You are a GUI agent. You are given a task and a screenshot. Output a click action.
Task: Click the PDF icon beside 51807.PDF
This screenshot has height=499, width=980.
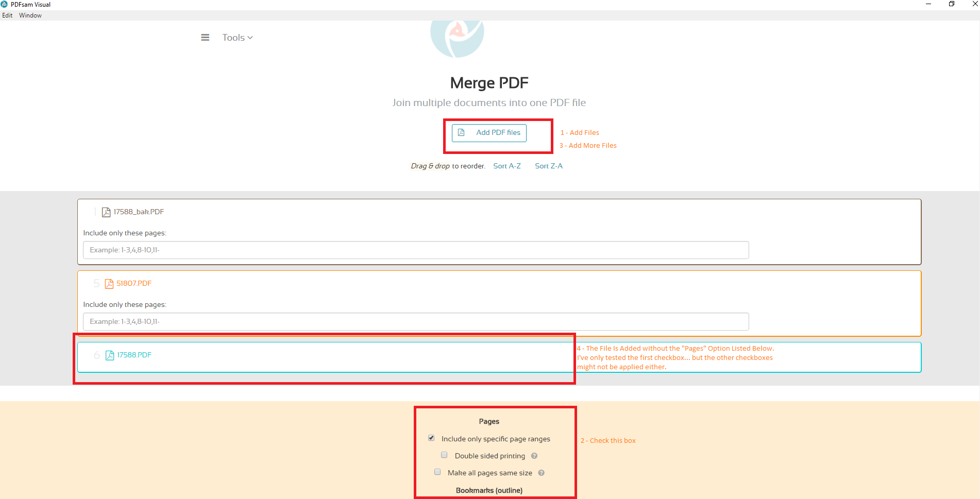coord(108,283)
